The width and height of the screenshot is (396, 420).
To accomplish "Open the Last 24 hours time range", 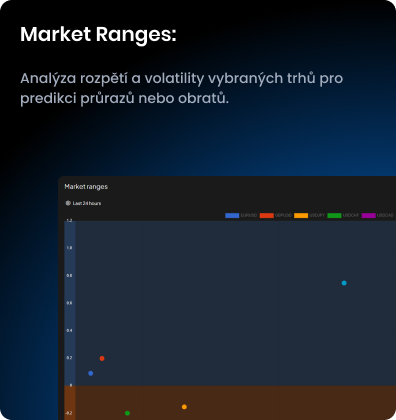I will coord(87,203).
